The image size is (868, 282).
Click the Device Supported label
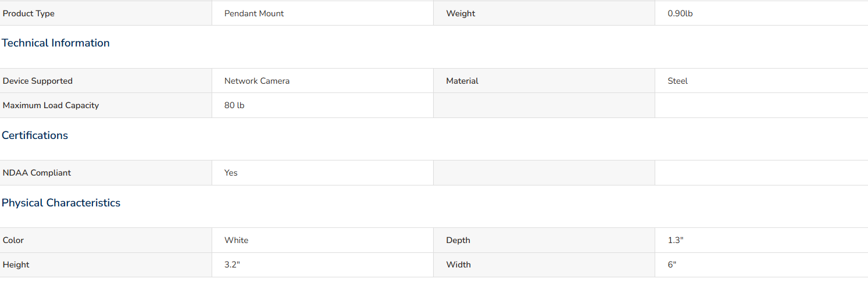(x=38, y=81)
